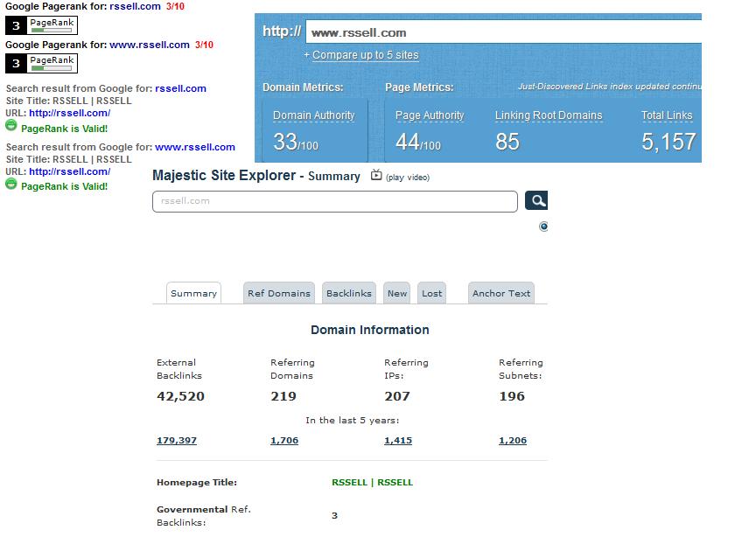Click the Majestic rssell.com search field
756x544 pixels.
(335, 201)
